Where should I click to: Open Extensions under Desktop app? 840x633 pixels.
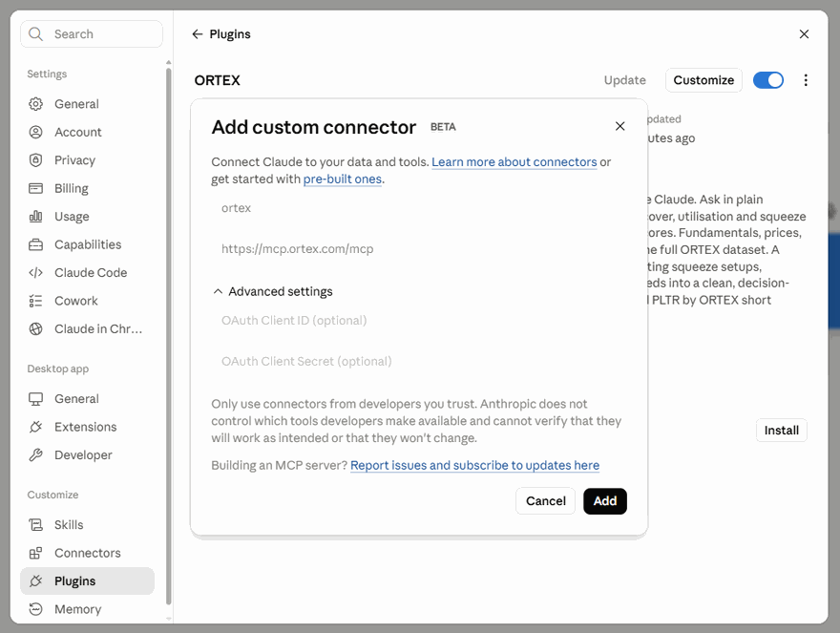click(87, 427)
